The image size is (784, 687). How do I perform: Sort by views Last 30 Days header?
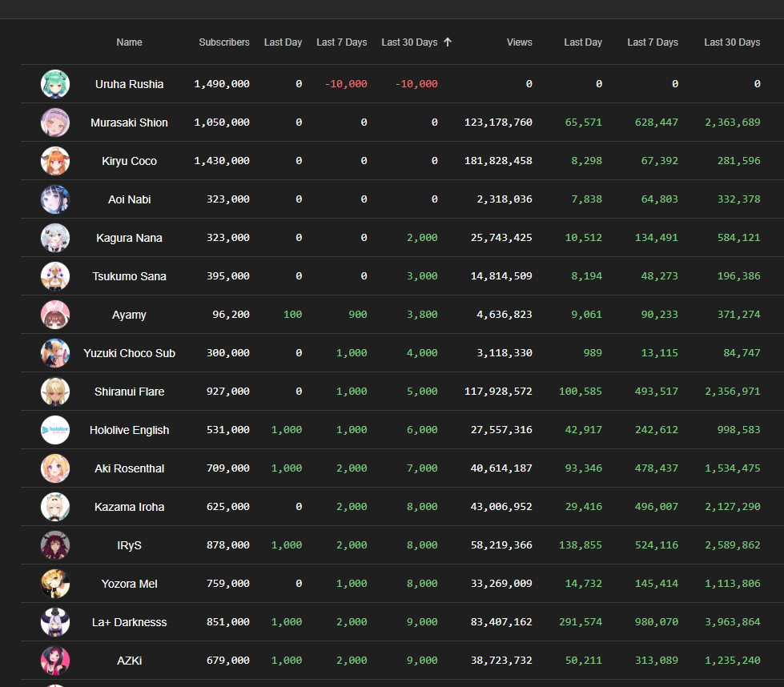(732, 42)
